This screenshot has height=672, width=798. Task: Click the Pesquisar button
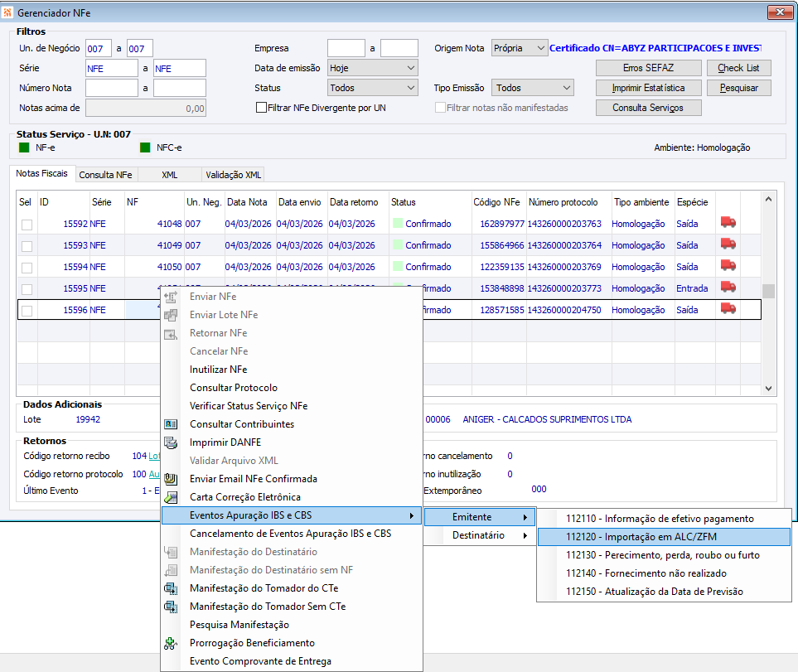(x=738, y=88)
